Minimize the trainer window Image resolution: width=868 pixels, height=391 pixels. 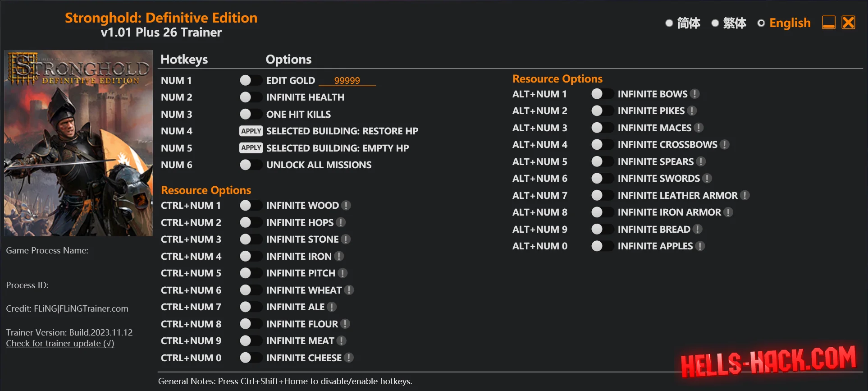click(828, 23)
